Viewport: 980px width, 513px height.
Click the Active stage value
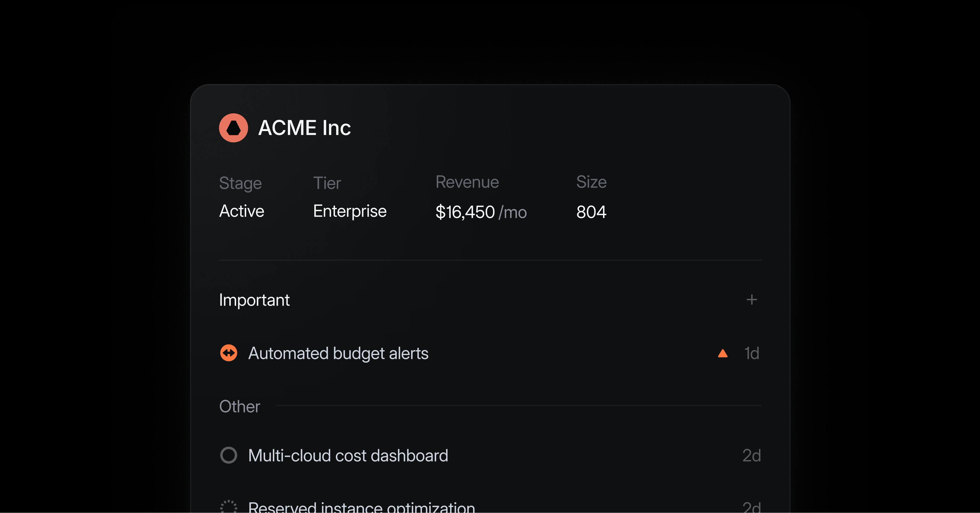241,211
